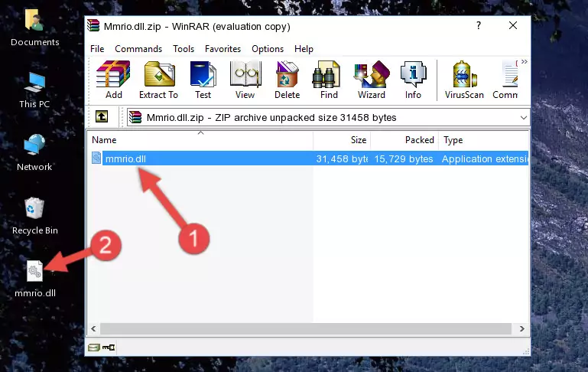Select the mmrio.dll desktop file icon
Image resolution: width=588 pixels, height=372 pixels.
(x=35, y=279)
